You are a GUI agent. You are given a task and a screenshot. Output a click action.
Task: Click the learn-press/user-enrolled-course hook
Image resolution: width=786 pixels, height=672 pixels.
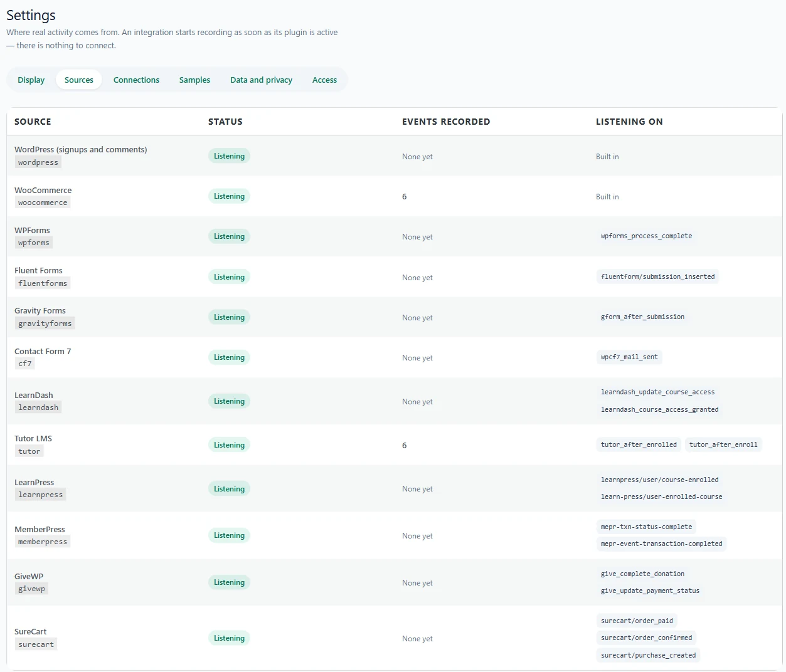pos(661,496)
